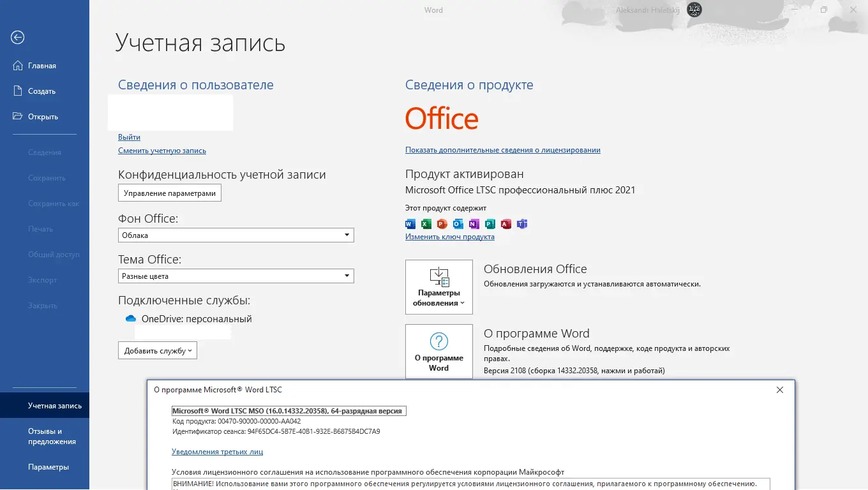Open О программе Word info panel
Image resolution: width=868 pixels, height=490 pixels.
coord(438,351)
